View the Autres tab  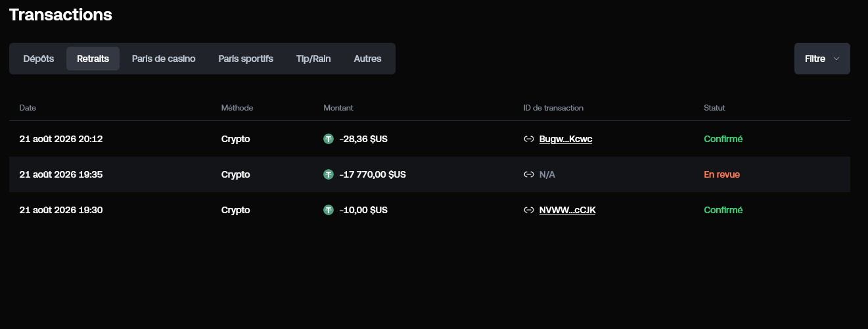click(367, 59)
